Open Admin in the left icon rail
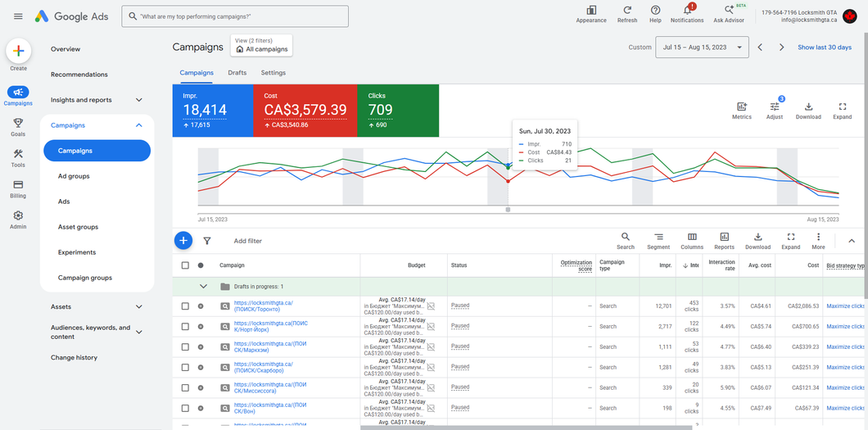868x430 pixels. (x=18, y=220)
